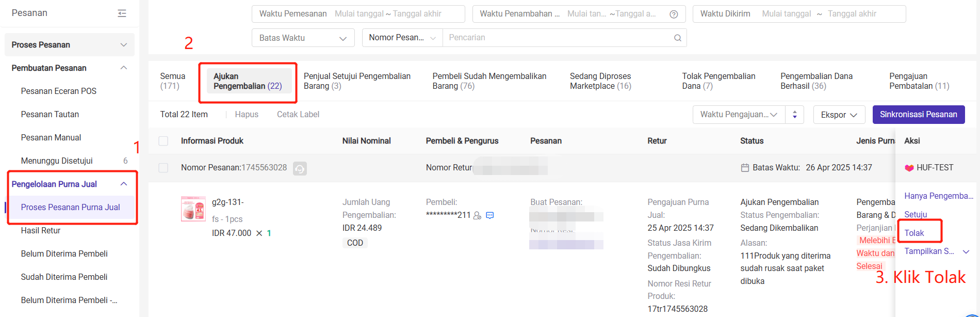Screen dimensions: 980x317
Task: Open Tolak Pengembalian Dana tab
Action: [718, 81]
